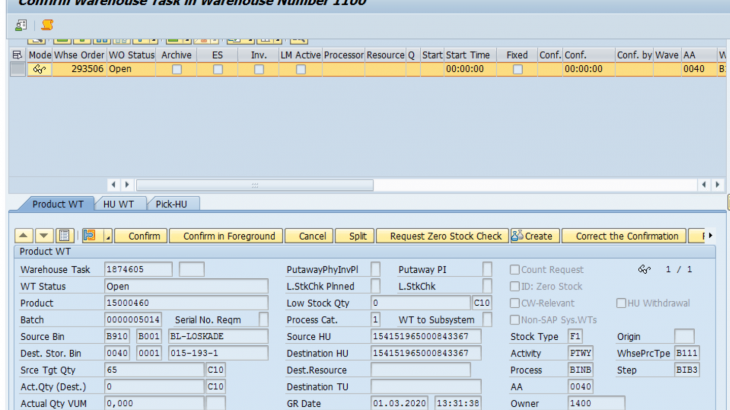Click the table select-all icon left of Mode
This screenshot has height=410, width=730.
click(x=17, y=55)
